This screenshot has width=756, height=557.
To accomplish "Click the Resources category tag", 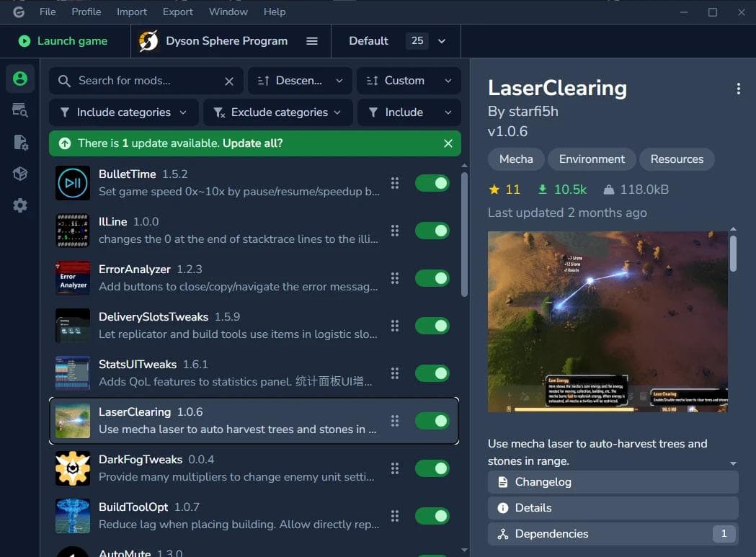I will tap(677, 159).
